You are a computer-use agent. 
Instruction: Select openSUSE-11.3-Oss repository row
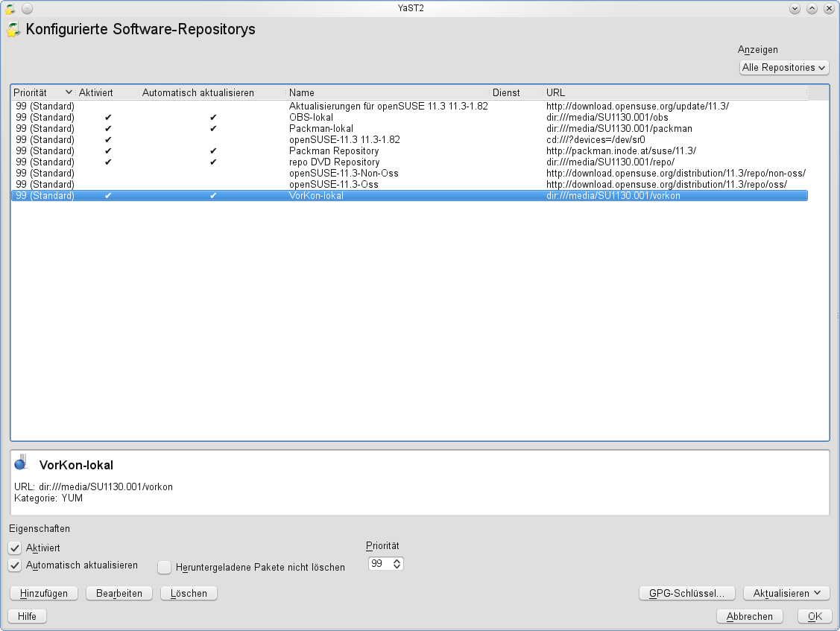[x=409, y=185]
